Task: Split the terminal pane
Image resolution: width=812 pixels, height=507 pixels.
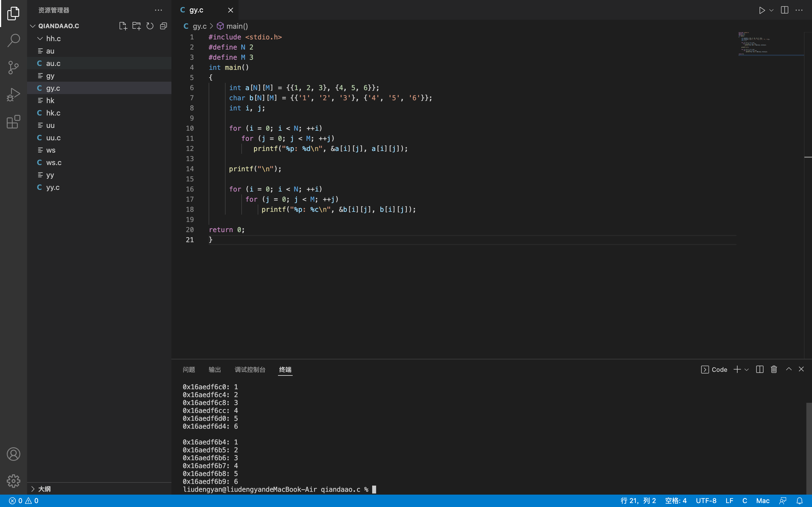Action: (760, 369)
